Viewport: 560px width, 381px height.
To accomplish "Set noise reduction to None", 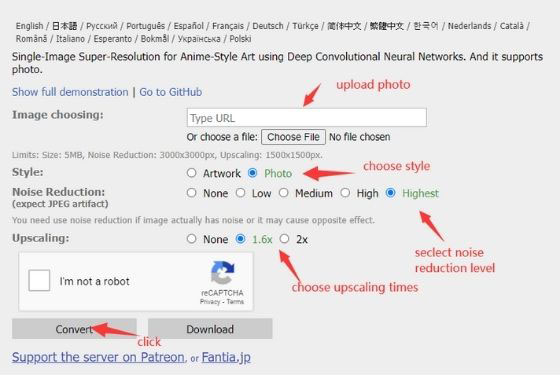I will (191, 193).
